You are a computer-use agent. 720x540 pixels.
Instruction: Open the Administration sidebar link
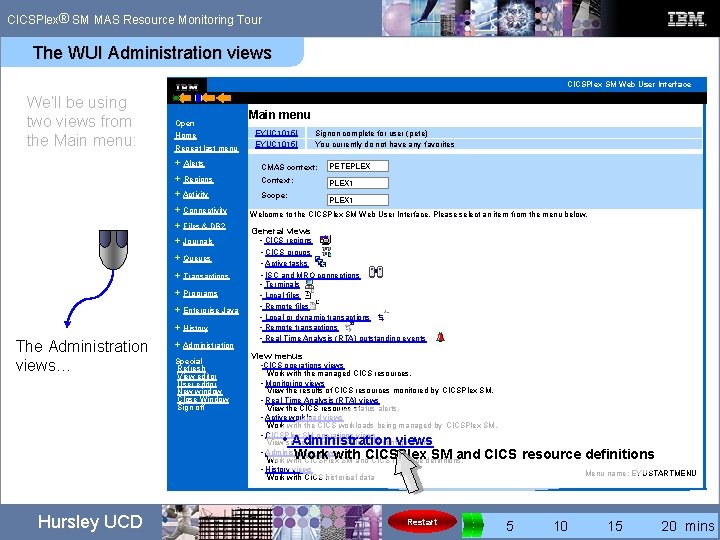[208, 345]
